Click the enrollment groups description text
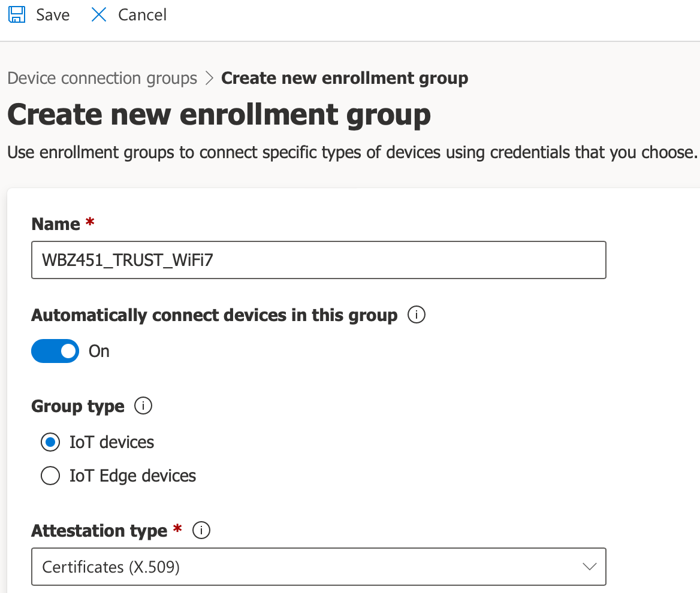Image resolution: width=700 pixels, height=593 pixels. pos(352,153)
